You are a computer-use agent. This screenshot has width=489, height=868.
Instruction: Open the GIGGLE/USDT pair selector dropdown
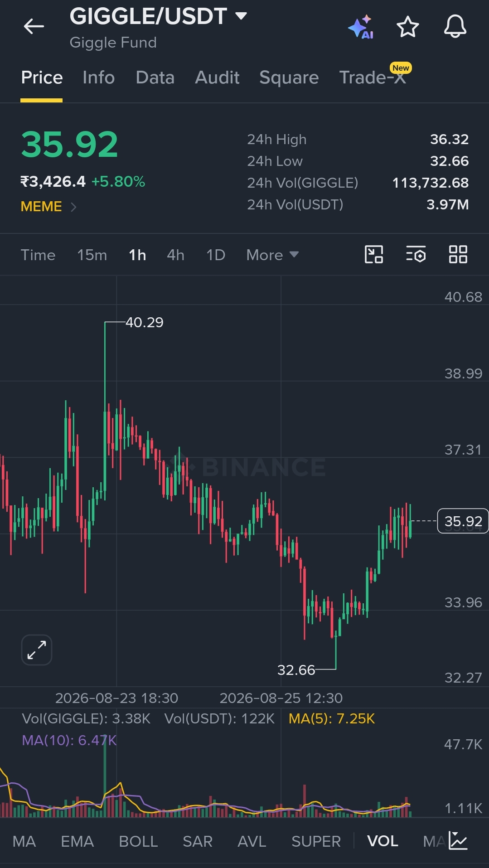[x=158, y=17]
